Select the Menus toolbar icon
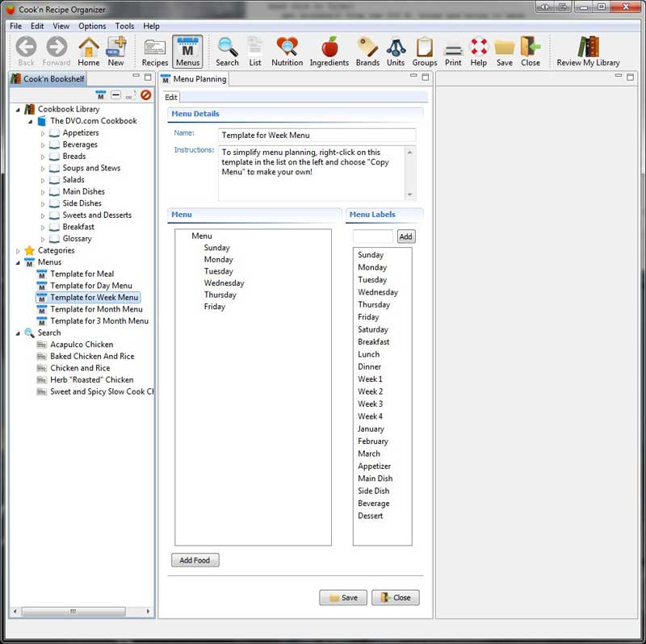The height and width of the screenshot is (644, 646). coord(187,52)
